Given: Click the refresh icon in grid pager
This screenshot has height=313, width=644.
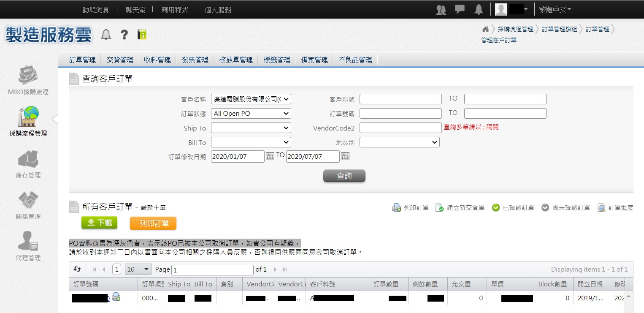Looking at the screenshot, I should pos(77,269).
